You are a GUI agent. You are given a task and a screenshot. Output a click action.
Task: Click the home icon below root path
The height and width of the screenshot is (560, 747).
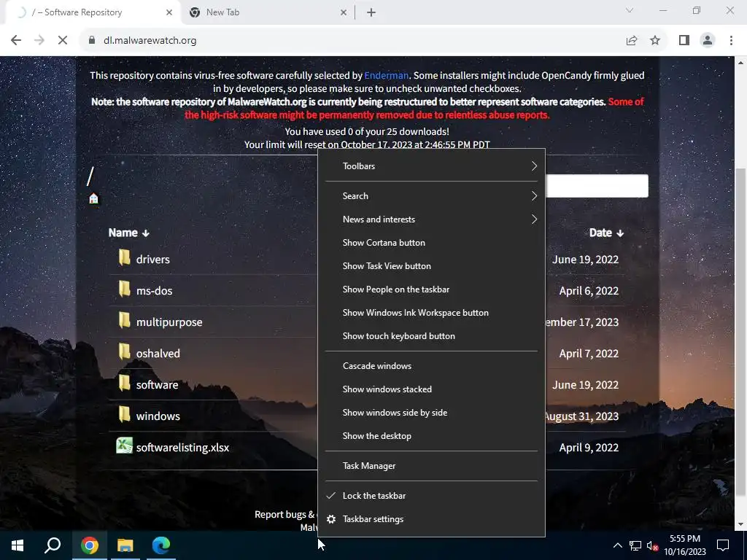tap(93, 198)
